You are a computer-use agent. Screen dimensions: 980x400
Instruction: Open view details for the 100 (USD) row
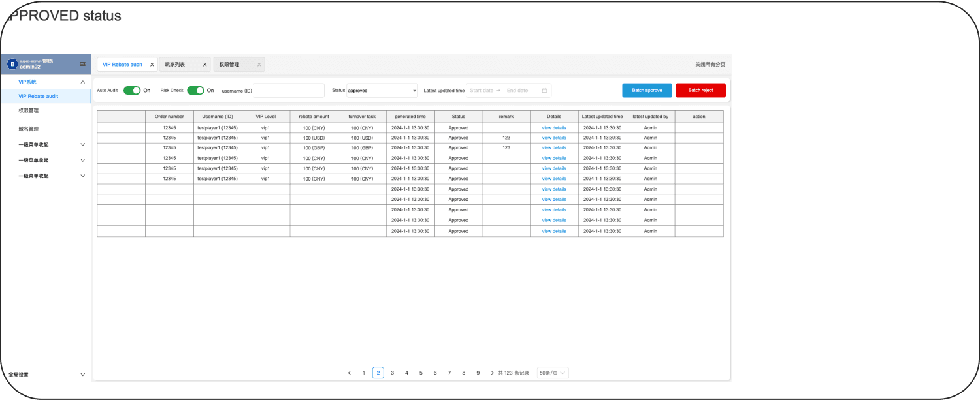[x=554, y=138]
